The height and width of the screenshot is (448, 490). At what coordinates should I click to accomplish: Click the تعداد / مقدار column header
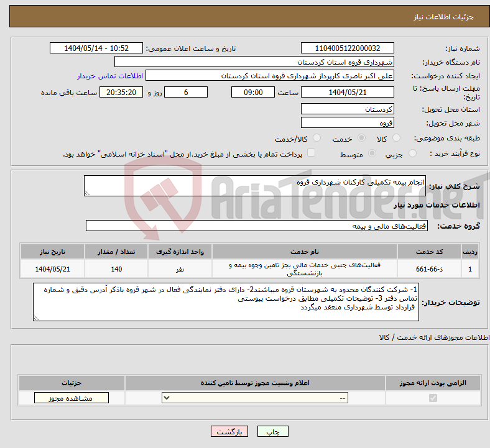click(x=116, y=252)
